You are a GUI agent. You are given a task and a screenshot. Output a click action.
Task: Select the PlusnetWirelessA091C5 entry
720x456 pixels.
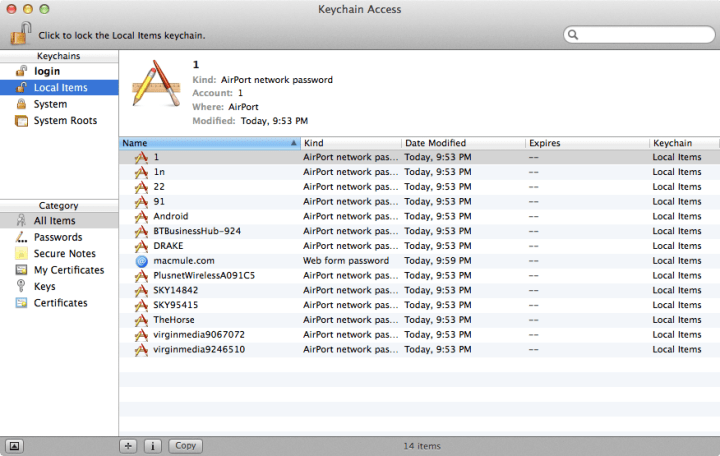(419, 276)
